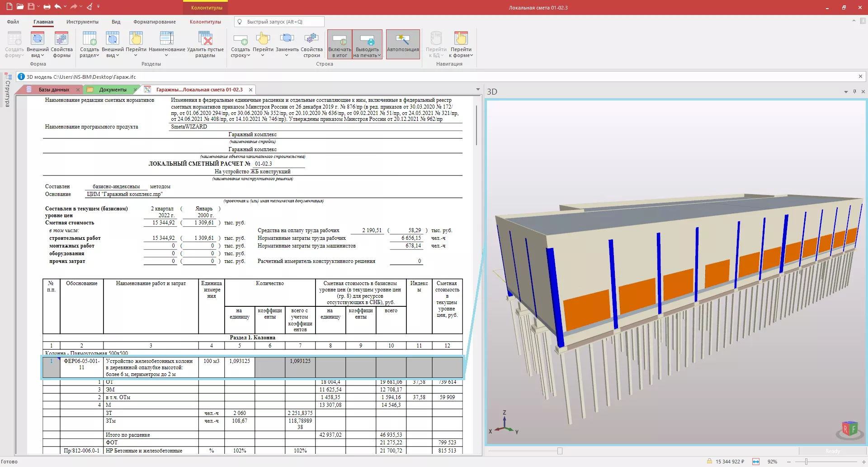Viewport: 868px width, 467px height.
Task: Open Внешний вид in Разделы group
Action: coord(113,45)
